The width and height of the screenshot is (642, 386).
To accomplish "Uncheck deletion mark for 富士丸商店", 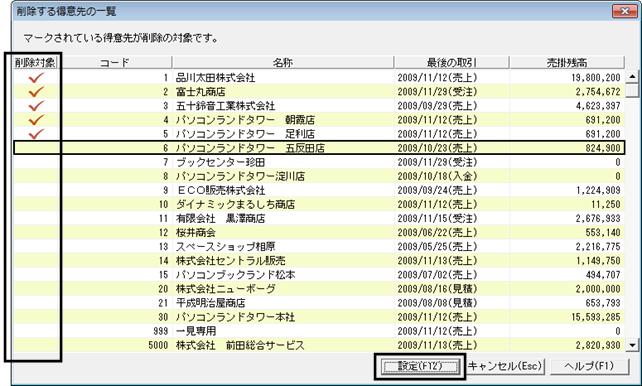I will click(36, 92).
